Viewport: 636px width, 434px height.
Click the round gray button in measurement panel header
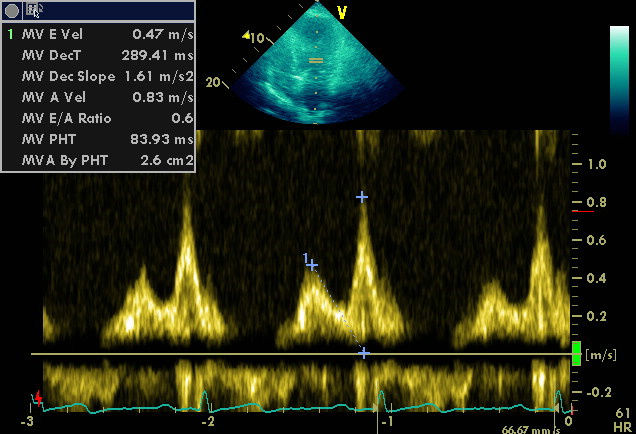coord(10,10)
